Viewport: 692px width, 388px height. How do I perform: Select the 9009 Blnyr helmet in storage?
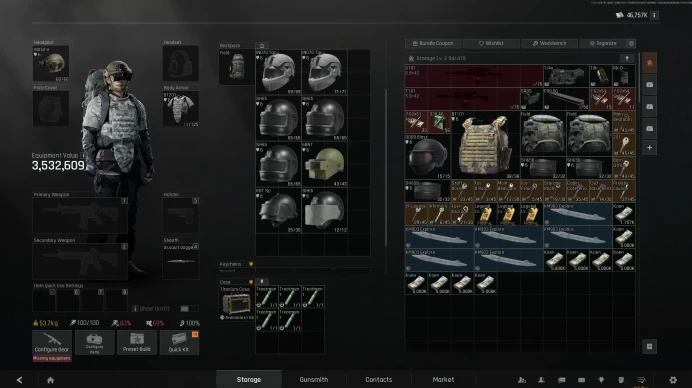[428, 156]
